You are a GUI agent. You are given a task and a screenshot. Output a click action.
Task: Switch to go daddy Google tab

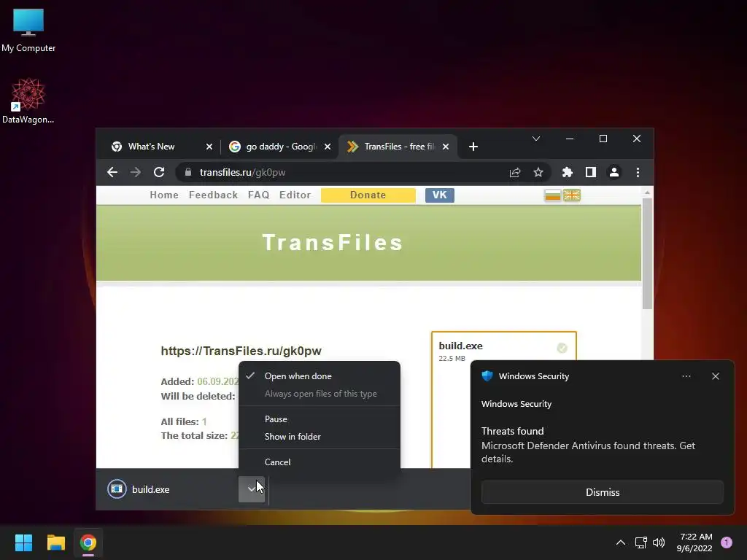(x=279, y=147)
